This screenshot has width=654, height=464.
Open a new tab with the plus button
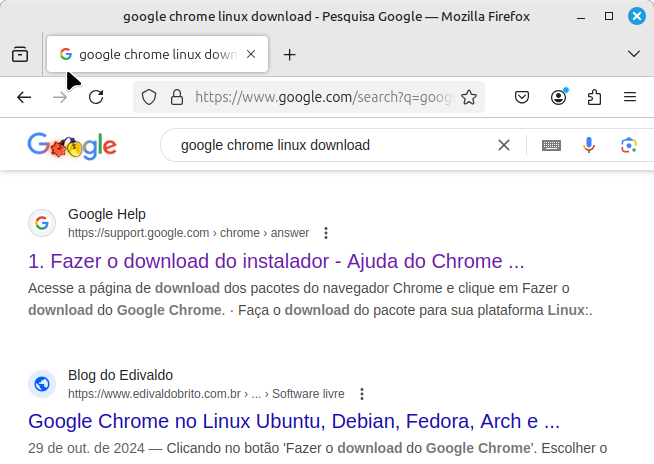(290, 54)
